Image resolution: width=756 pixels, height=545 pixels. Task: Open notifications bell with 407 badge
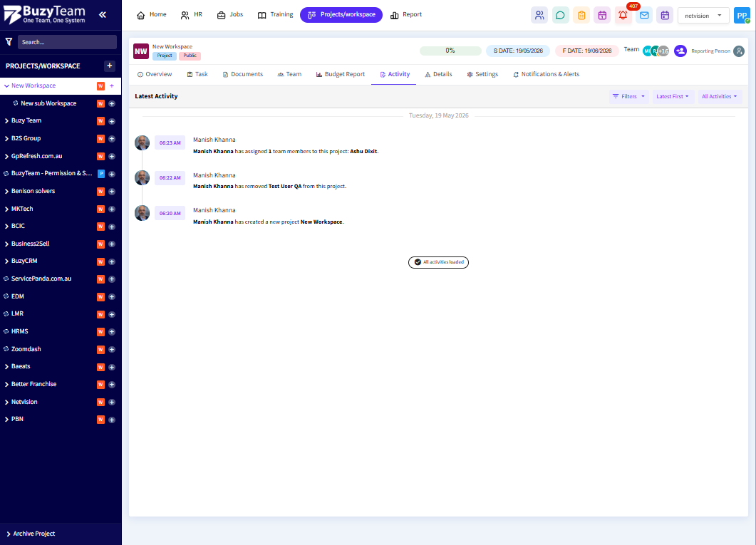623,16
